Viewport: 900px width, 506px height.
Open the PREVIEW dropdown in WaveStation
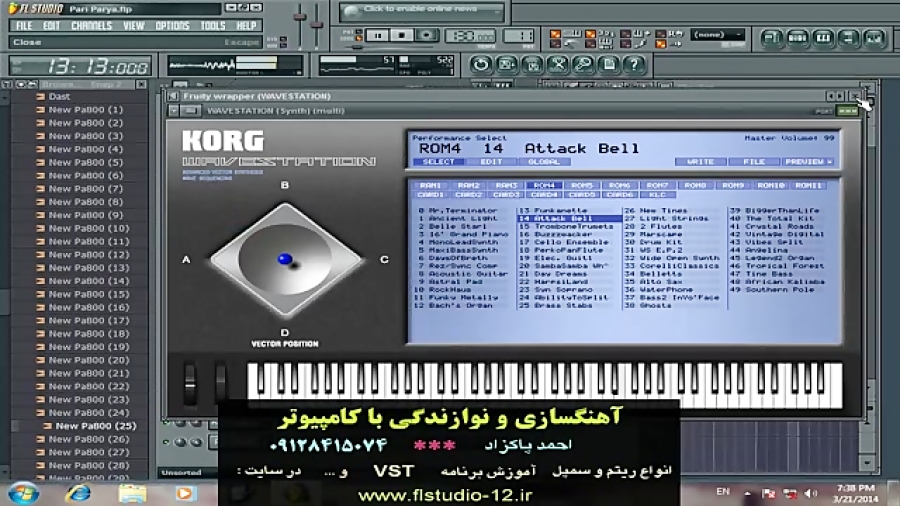coord(809,162)
